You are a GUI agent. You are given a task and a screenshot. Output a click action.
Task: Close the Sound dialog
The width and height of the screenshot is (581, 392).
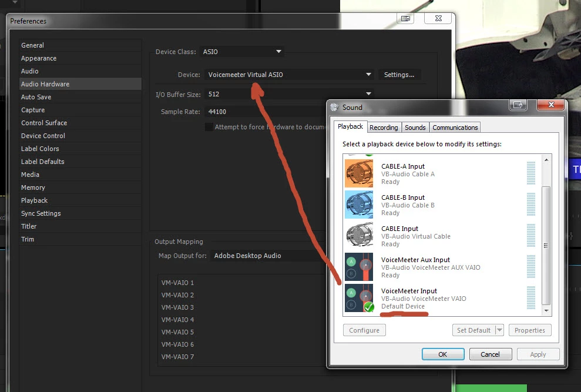[x=550, y=105]
